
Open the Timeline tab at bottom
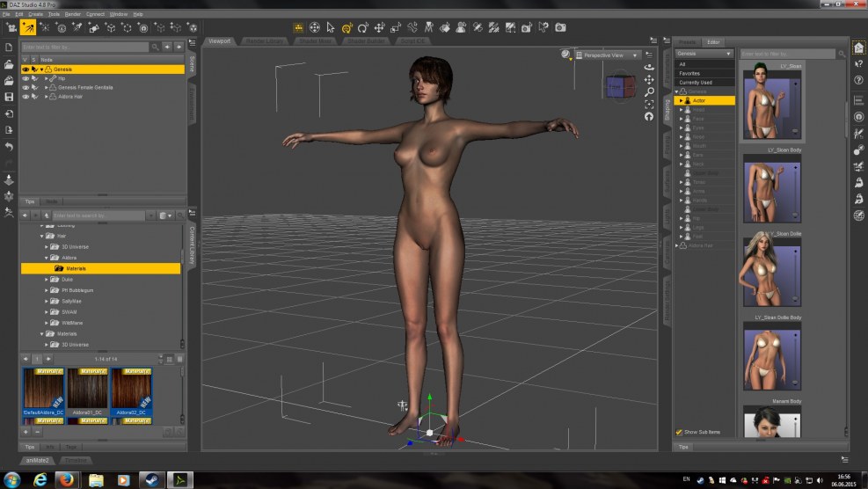pyautogui.click(x=76, y=460)
